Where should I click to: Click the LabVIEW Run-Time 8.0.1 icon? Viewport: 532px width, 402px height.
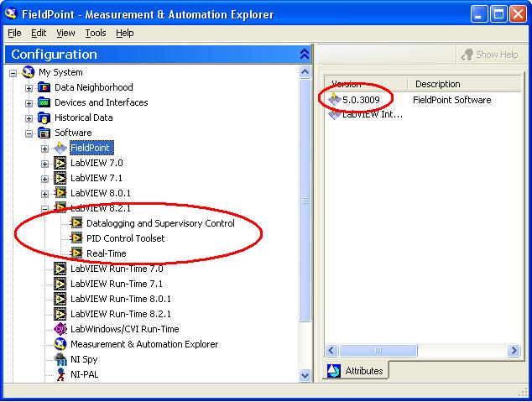tap(60, 299)
